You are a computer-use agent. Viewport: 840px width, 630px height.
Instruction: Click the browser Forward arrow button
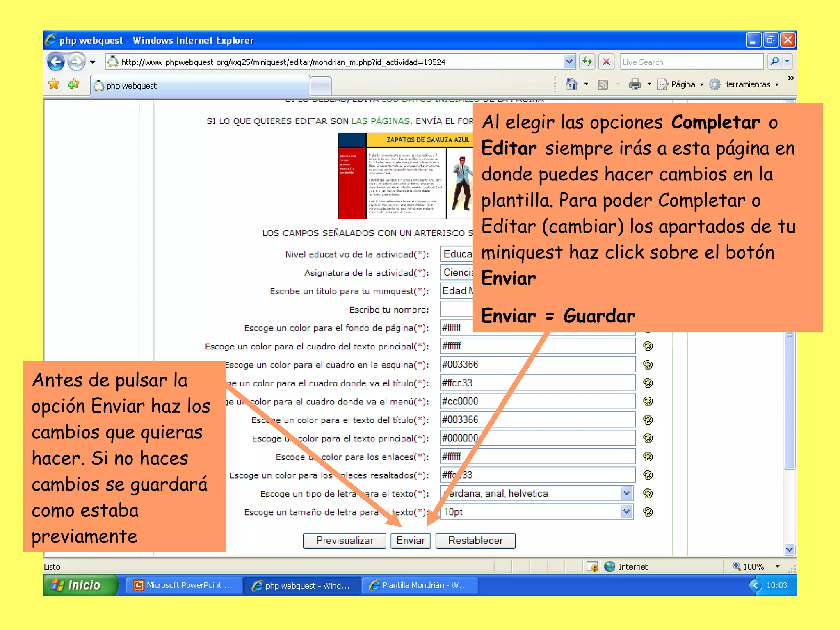pos(76,62)
